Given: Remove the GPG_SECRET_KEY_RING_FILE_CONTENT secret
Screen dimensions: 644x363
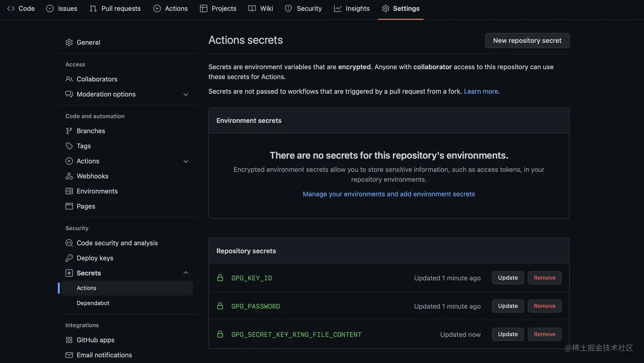Looking at the screenshot, I should click(x=544, y=334).
